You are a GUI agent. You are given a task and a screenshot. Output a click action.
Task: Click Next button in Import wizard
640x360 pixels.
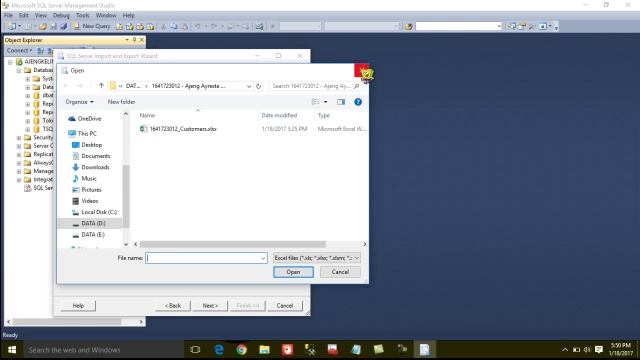tap(210, 306)
